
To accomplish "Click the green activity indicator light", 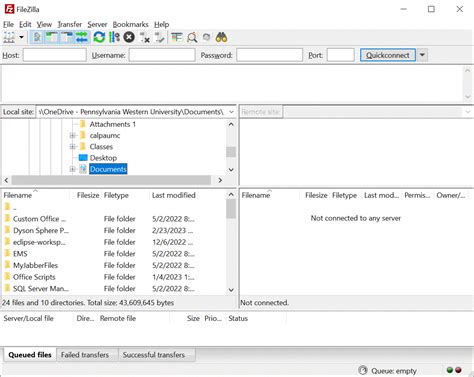I will tap(450, 370).
